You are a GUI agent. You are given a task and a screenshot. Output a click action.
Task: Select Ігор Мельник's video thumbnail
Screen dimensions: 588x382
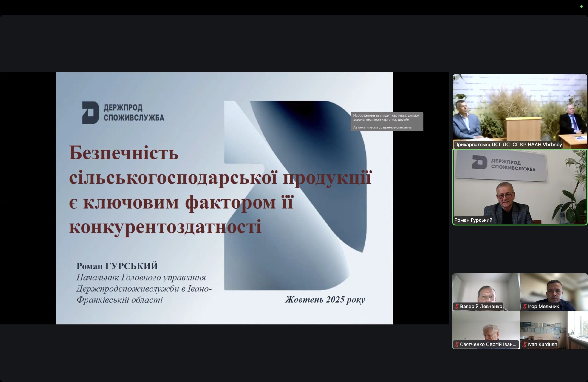(554, 289)
